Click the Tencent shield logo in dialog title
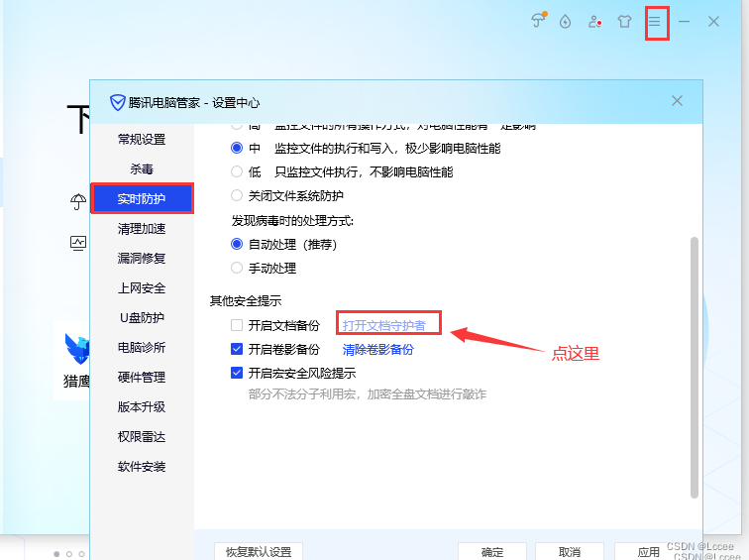 pos(118,102)
